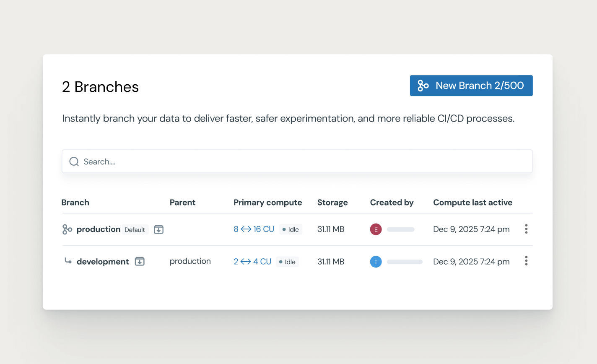This screenshot has height=364, width=597.
Task: Click the Default badge next to production
Action: tap(135, 230)
